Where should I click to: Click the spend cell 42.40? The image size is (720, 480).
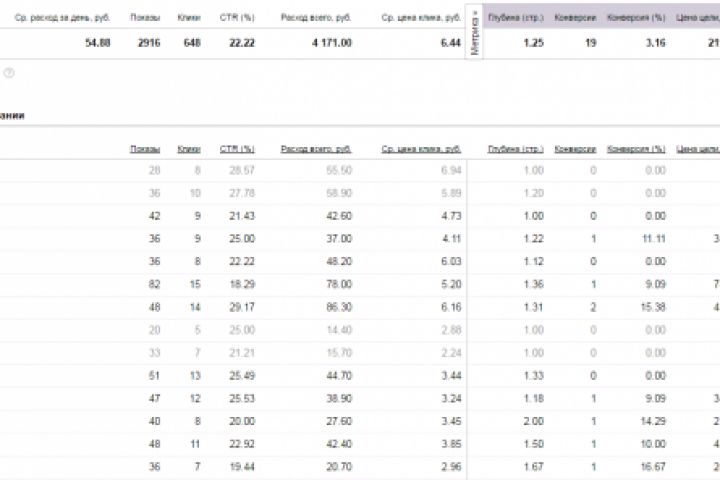coord(339,444)
